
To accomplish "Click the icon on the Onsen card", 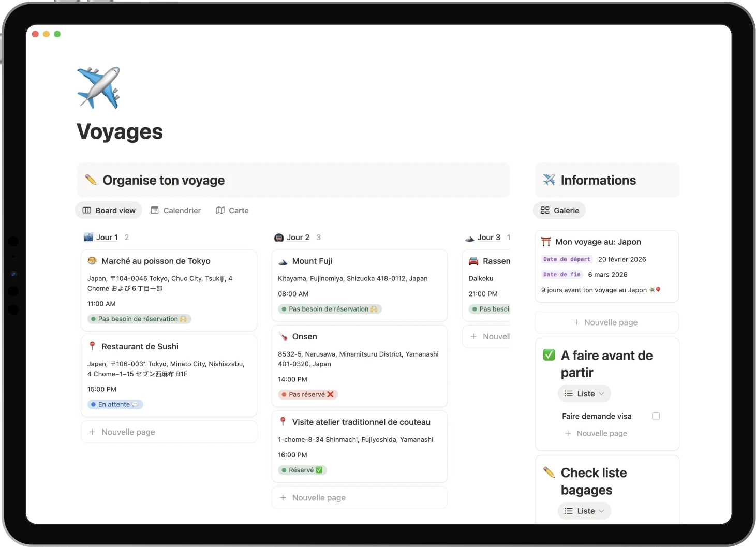I will coord(283,336).
